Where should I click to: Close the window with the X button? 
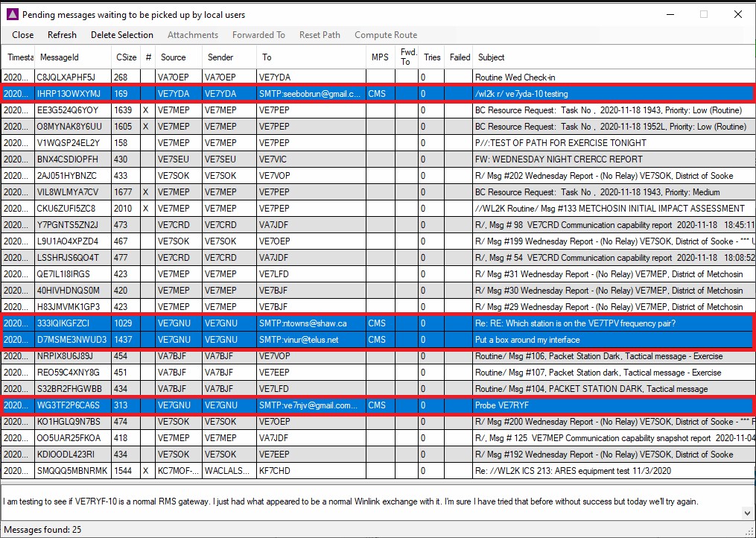click(737, 14)
